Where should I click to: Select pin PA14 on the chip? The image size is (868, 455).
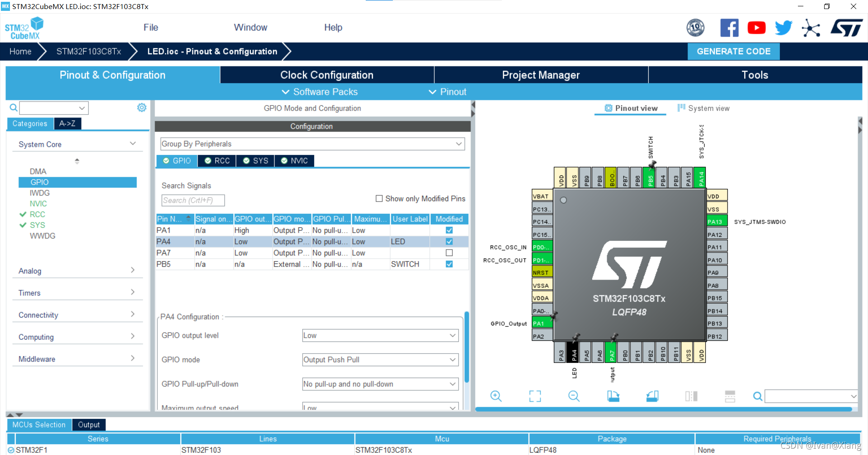point(700,178)
